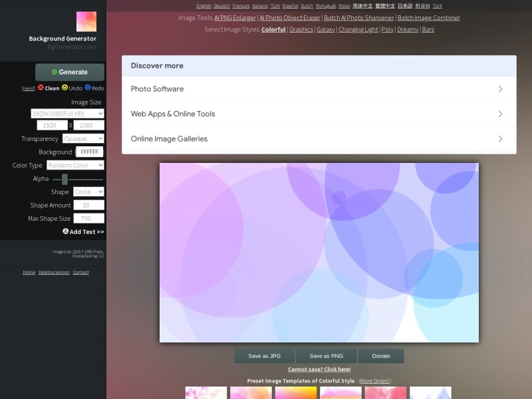The width and height of the screenshot is (532, 399).
Task: Open the Shape dropdown
Action: (88, 192)
